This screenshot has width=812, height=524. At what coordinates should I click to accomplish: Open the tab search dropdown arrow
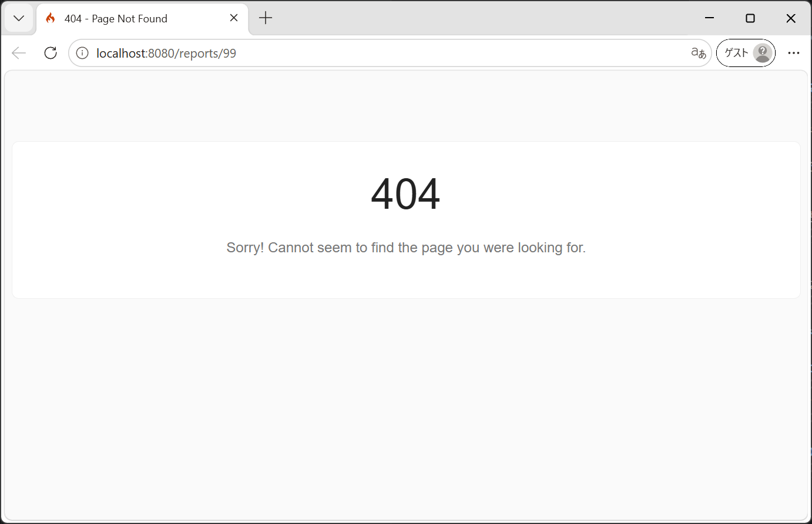pyautogui.click(x=19, y=18)
